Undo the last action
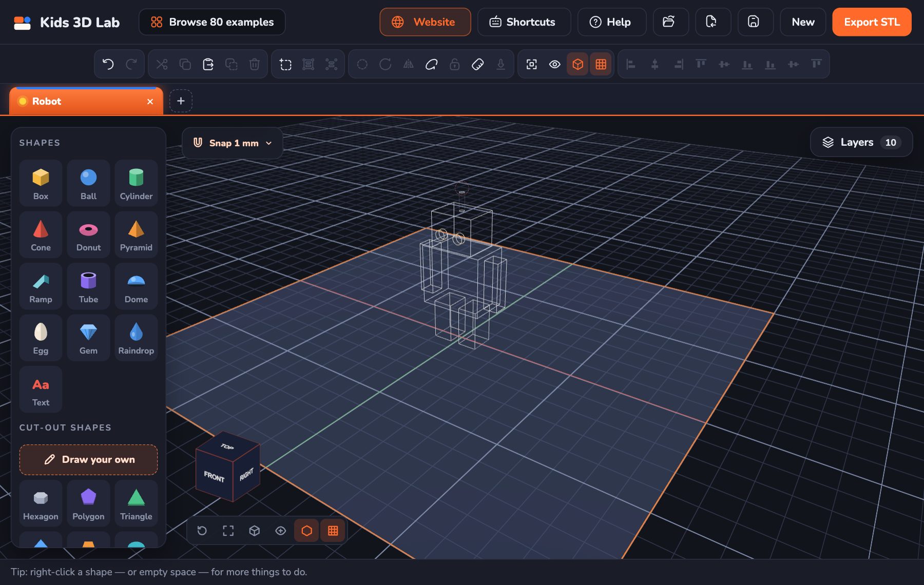This screenshot has width=924, height=585. click(x=108, y=64)
